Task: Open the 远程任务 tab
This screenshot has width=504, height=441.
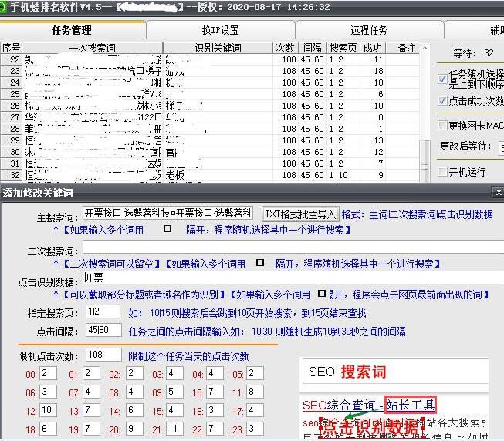Action: click(x=369, y=31)
